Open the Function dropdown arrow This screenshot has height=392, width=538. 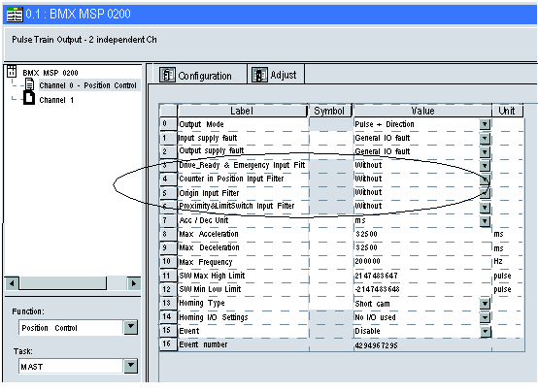(131, 327)
